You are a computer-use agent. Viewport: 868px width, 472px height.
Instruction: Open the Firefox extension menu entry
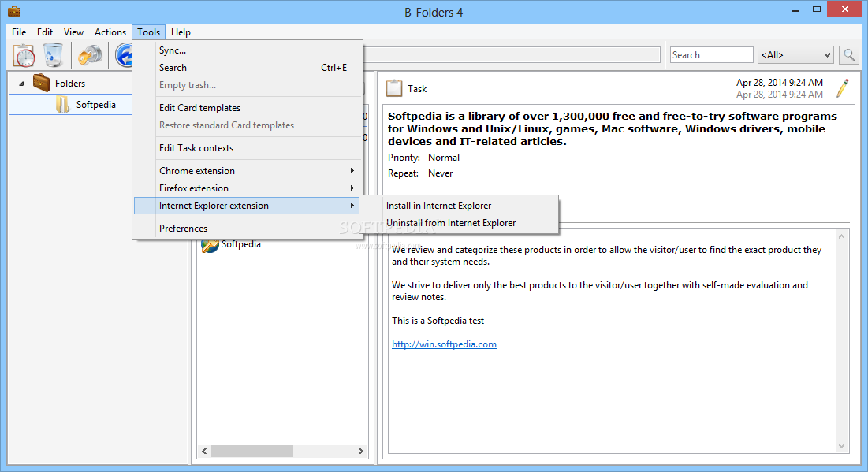click(x=248, y=188)
